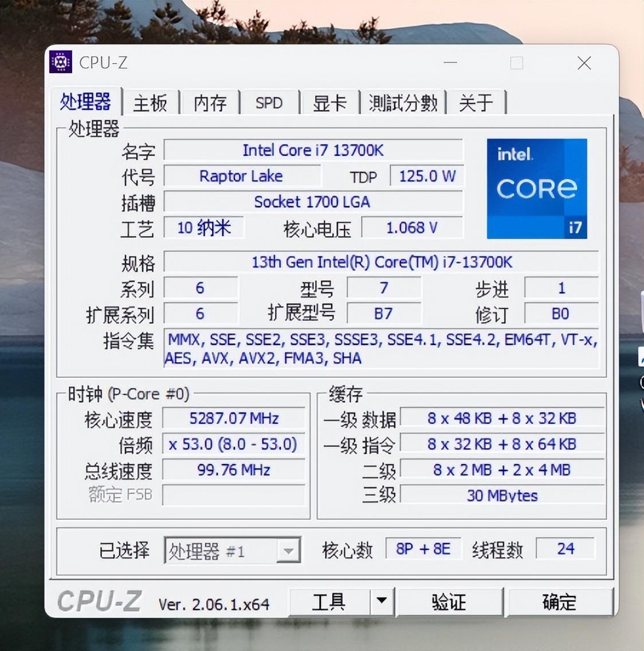This screenshot has height=651, width=644.
Task: Open the 关于 tab
Action: tap(476, 103)
